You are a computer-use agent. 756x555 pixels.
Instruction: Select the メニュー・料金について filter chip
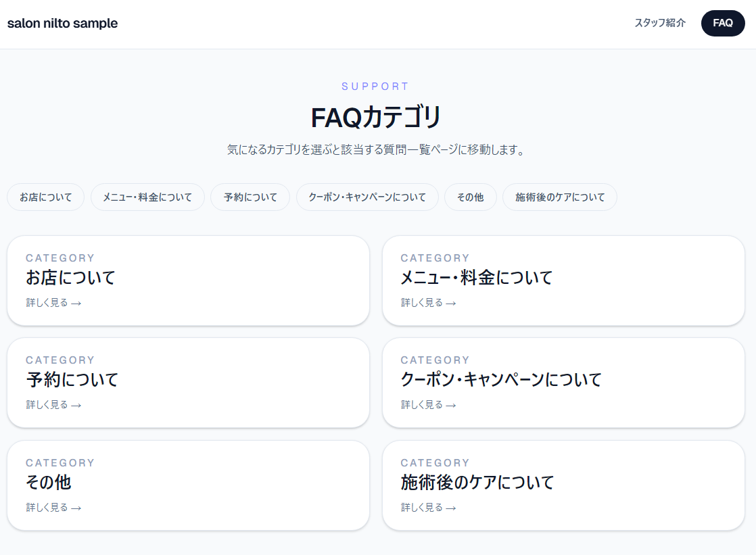[147, 197]
